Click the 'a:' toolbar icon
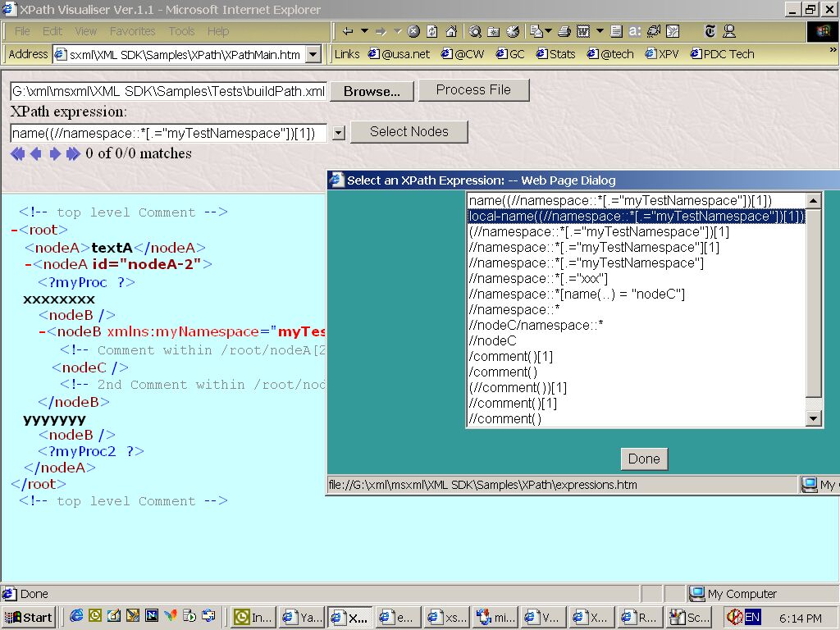840x630 pixels. (x=635, y=32)
